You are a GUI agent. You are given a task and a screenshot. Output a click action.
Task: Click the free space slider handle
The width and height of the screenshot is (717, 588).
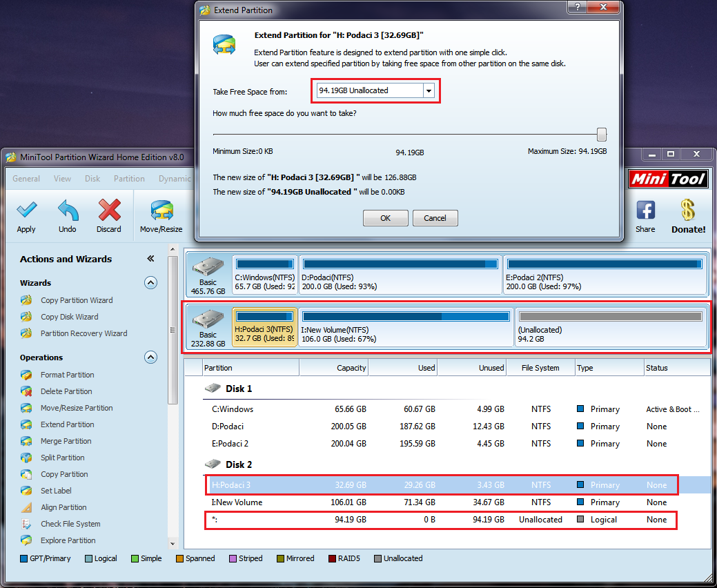(602, 135)
